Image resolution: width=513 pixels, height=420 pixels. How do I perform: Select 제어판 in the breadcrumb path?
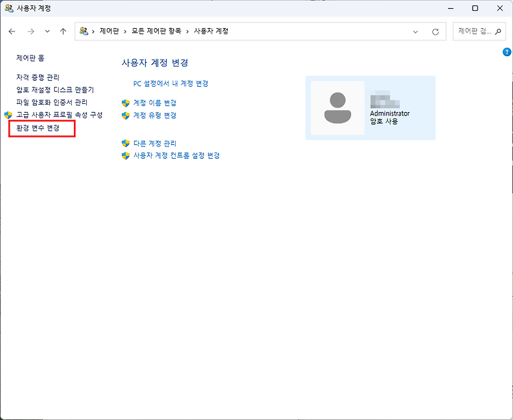109,31
